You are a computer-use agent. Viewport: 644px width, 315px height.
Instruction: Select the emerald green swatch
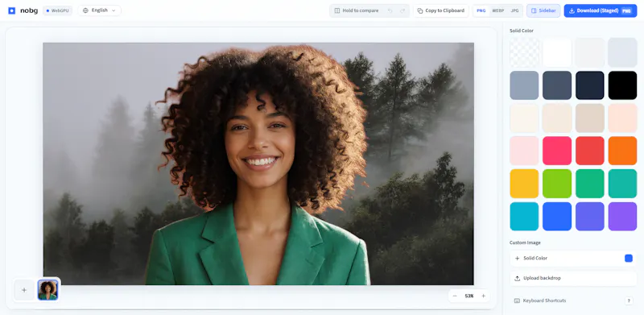click(x=590, y=184)
